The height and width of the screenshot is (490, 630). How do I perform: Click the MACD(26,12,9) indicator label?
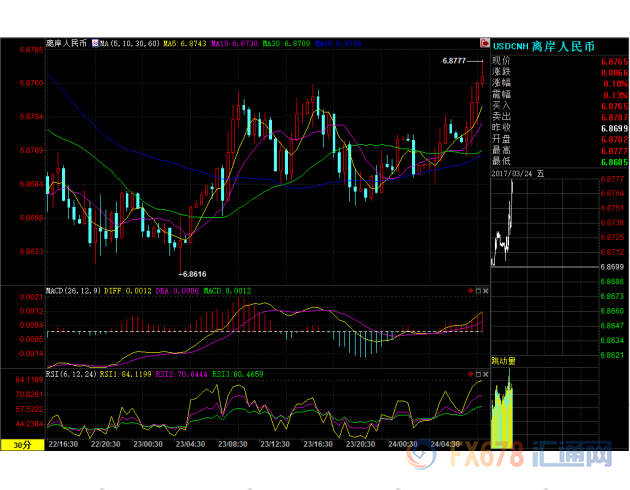(x=74, y=291)
